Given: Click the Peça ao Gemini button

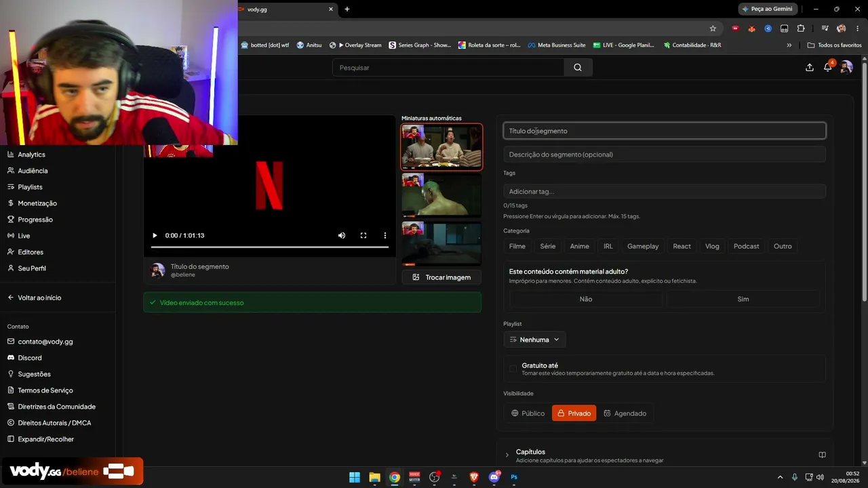Looking at the screenshot, I should tap(768, 9).
